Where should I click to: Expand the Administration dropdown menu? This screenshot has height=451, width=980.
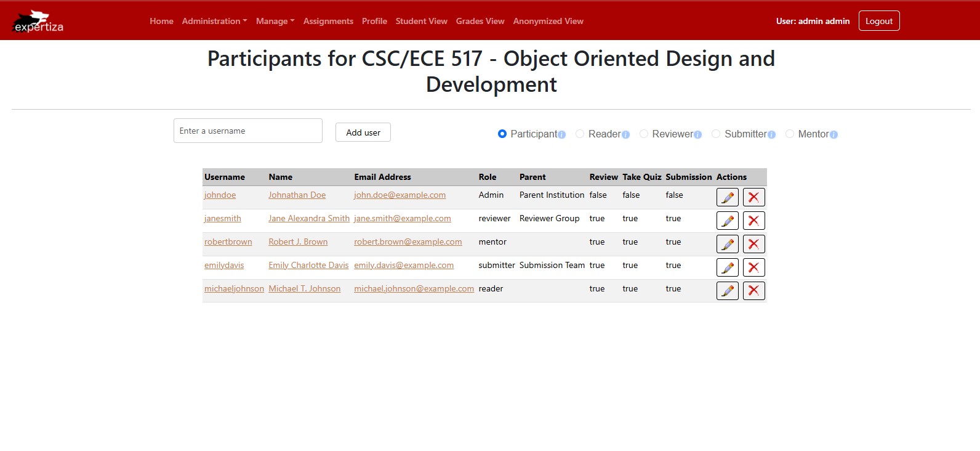pos(214,21)
